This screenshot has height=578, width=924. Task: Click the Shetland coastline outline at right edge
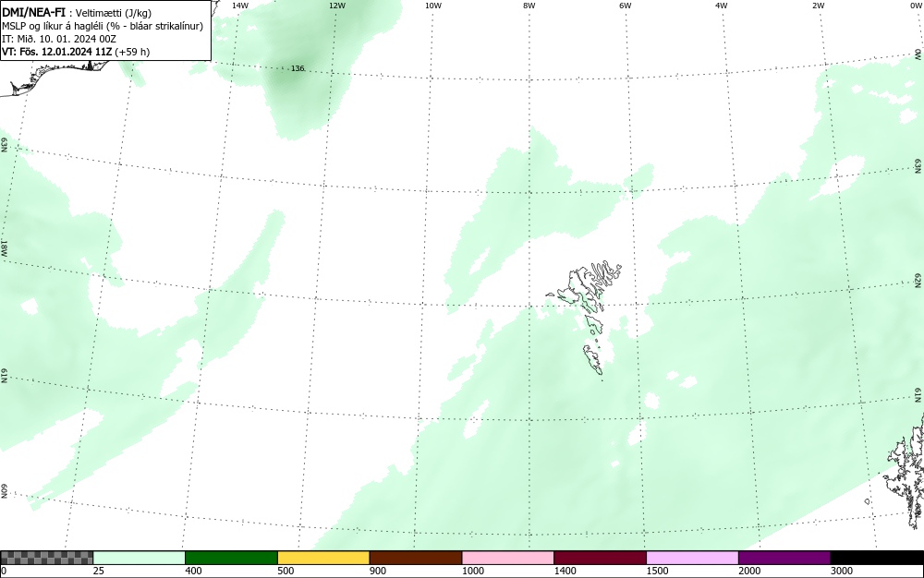click(x=905, y=471)
